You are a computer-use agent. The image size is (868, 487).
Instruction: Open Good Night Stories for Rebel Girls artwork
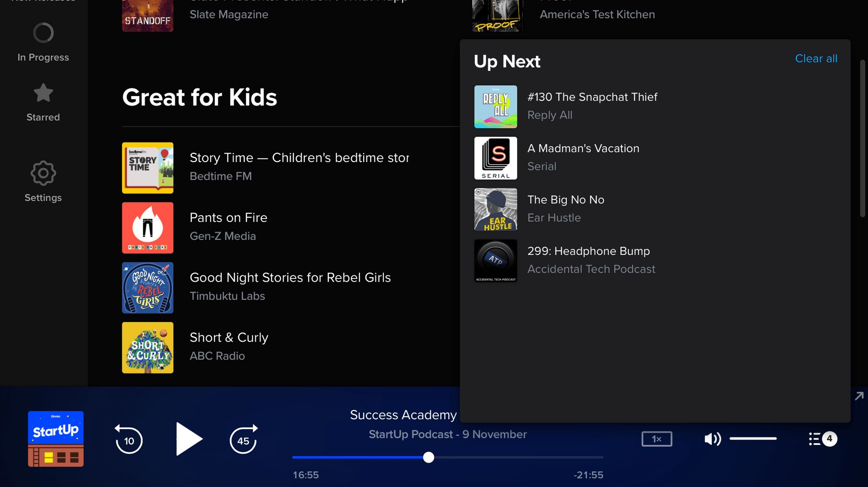(148, 288)
